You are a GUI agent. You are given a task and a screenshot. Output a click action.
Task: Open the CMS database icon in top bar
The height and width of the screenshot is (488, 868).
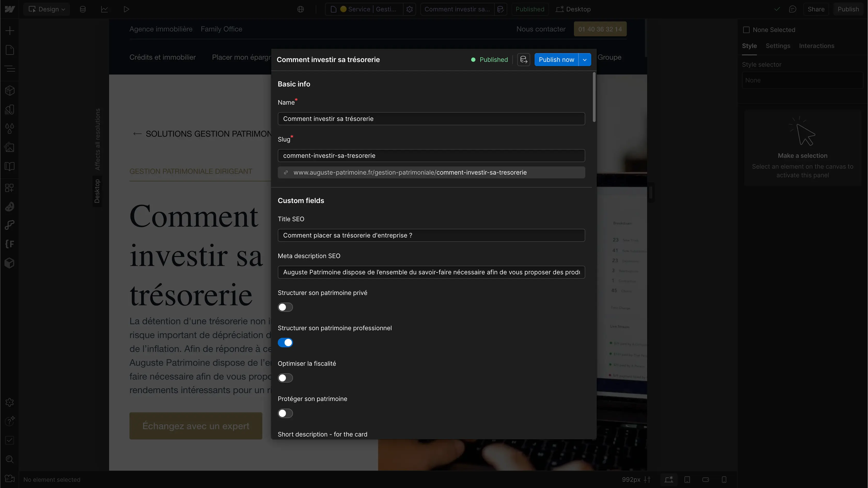pyautogui.click(x=83, y=9)
